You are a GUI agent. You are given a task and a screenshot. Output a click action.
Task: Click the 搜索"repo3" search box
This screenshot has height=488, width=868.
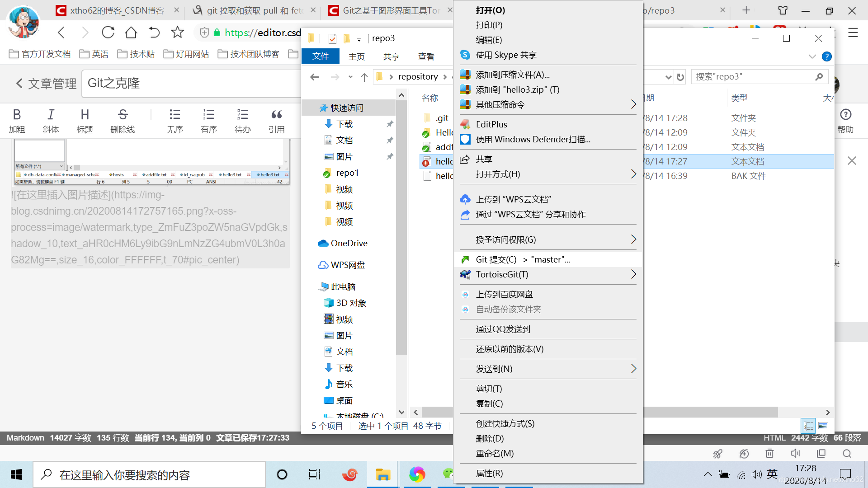pos(759,77)
